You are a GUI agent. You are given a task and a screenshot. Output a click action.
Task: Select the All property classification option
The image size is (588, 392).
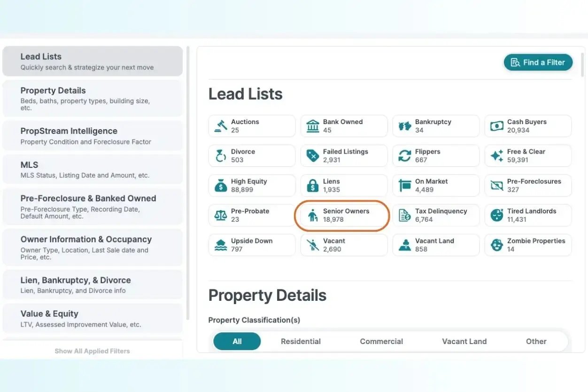click(237, 341)
